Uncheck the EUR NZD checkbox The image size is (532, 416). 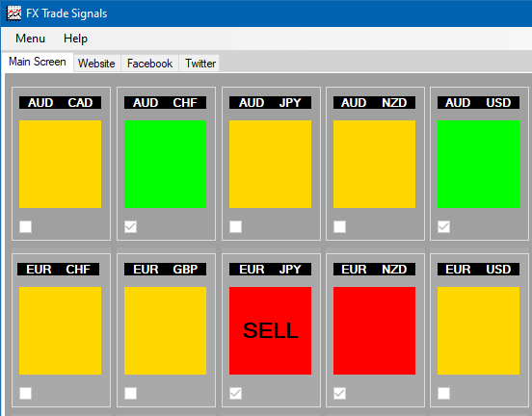click(339, 393)
